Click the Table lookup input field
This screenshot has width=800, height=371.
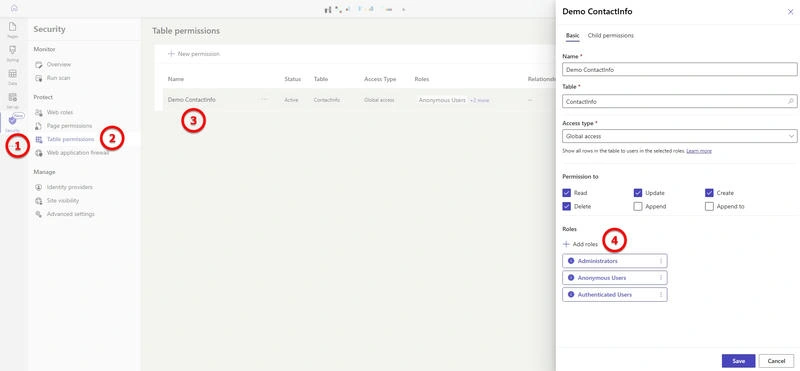coord(680,102)
